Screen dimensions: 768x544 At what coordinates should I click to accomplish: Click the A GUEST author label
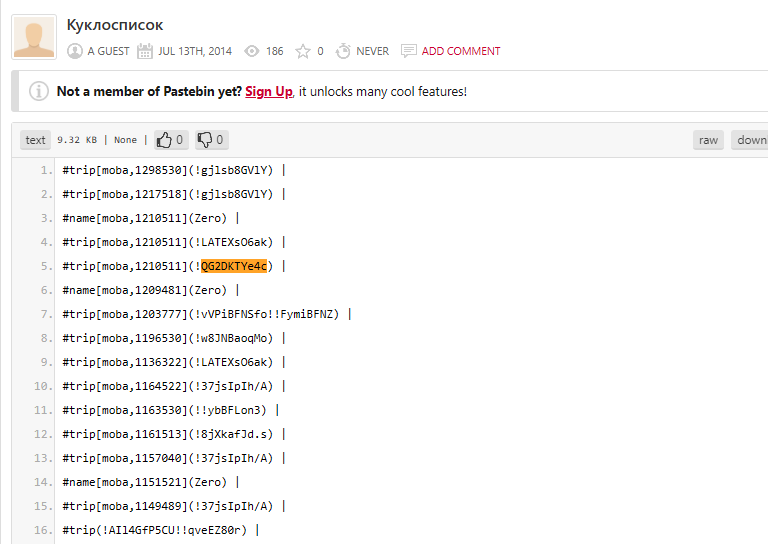109,51
